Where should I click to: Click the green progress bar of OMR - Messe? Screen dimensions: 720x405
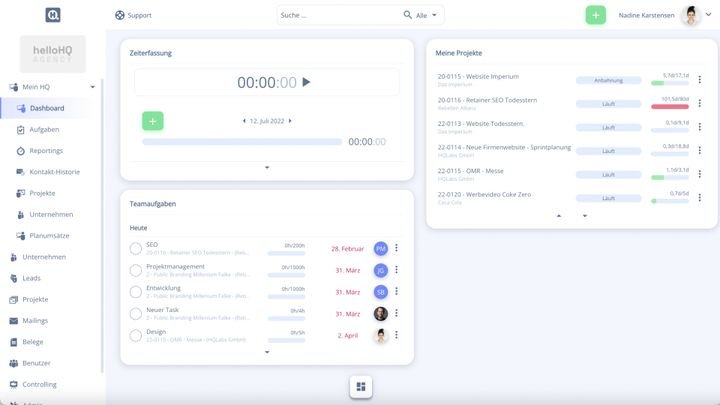tap(670, 177)
